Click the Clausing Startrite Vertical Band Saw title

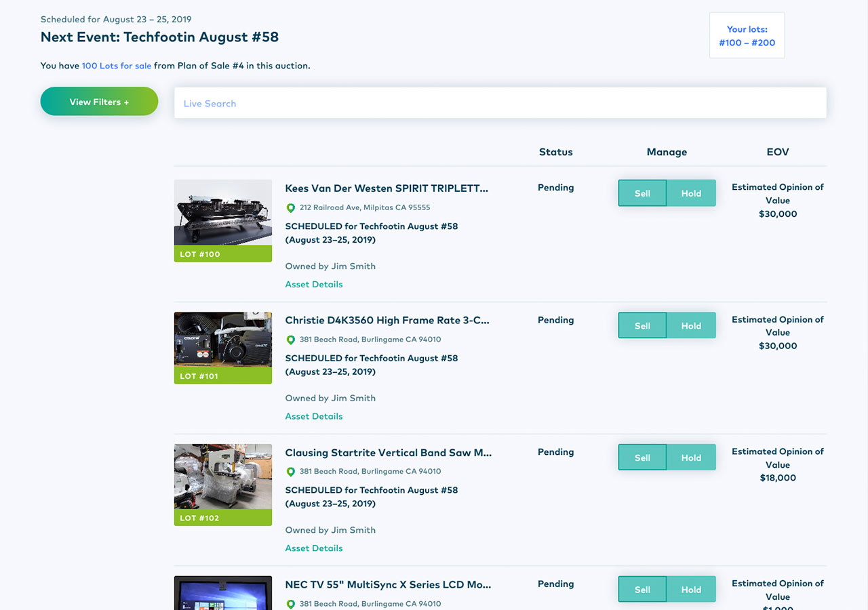(x=389, y=452)
